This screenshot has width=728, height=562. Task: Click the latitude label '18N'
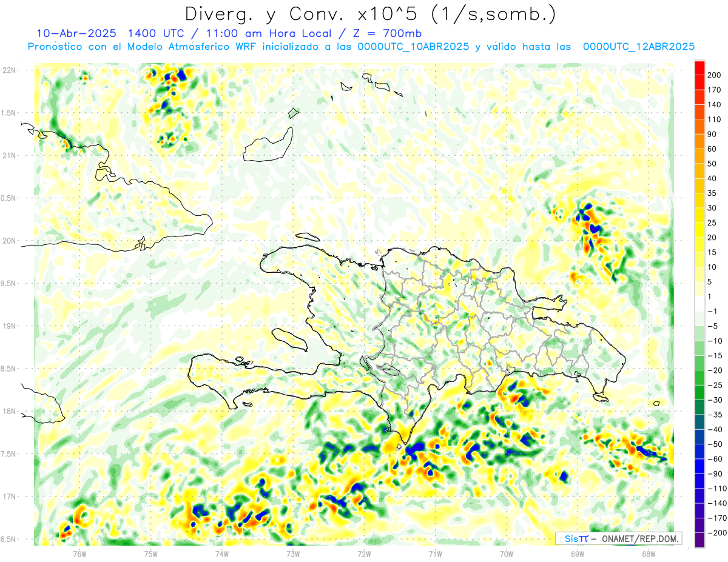[x=10, y=412]
